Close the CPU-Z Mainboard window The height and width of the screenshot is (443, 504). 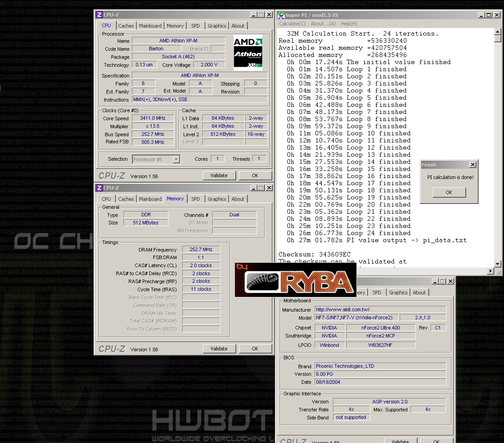(451, 281)
